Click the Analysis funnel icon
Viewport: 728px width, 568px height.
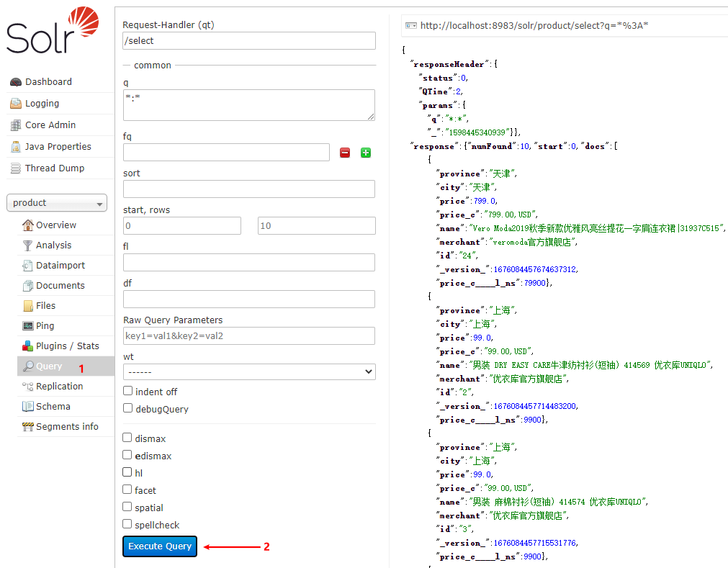[28, 245]
